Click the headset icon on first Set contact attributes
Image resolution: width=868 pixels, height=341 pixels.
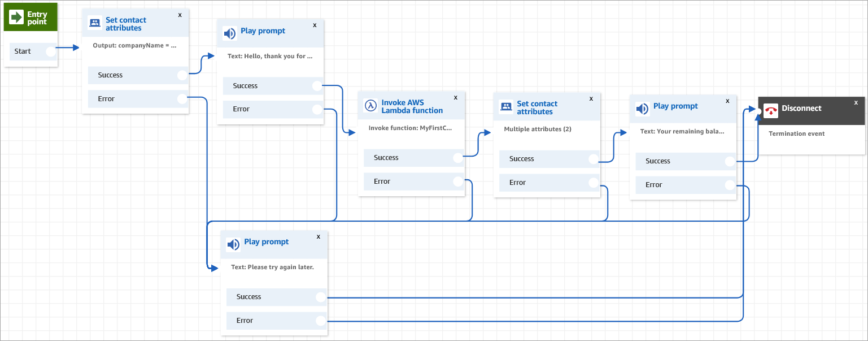point(94,22)
